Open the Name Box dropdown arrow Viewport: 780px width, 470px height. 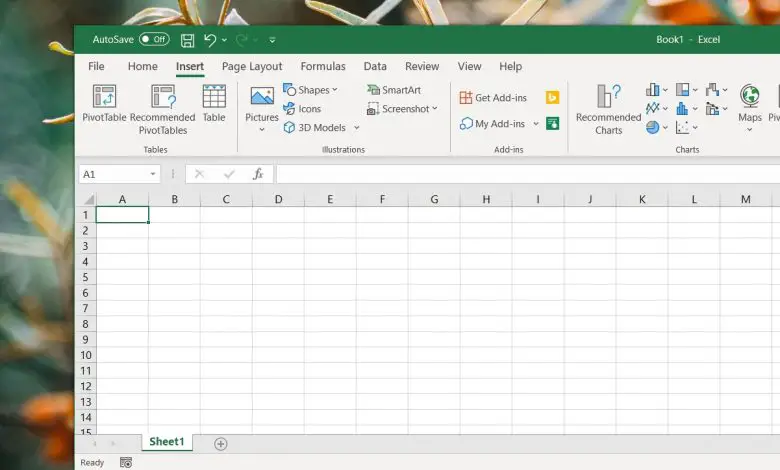tap(153, 174)
